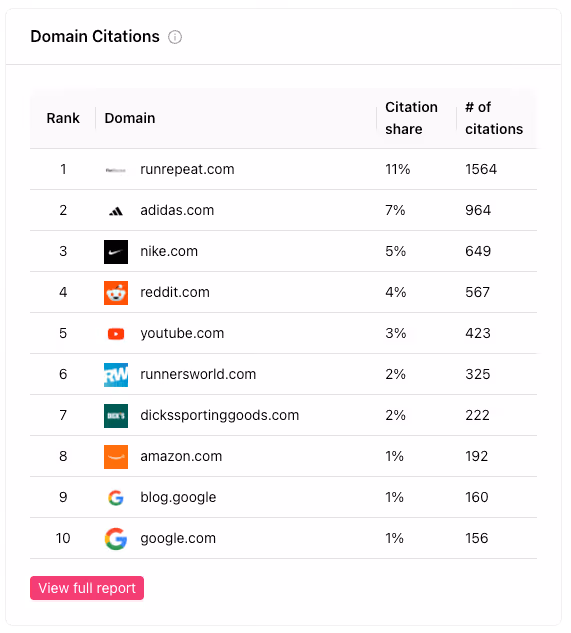Click the blog.google Google icon
Screen dimensions: 571x633
[116, 498]
